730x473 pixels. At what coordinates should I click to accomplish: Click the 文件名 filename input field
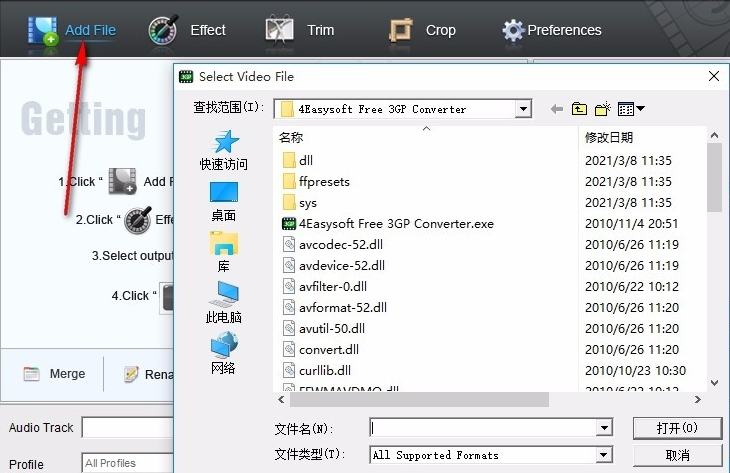(x=483, y=428)
